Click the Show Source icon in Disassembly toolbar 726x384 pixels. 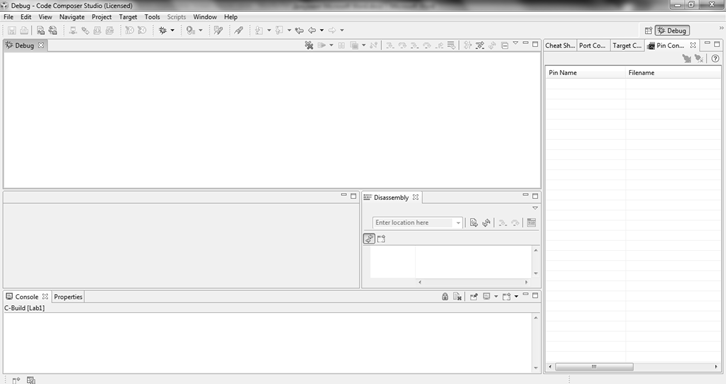point(531,223)
